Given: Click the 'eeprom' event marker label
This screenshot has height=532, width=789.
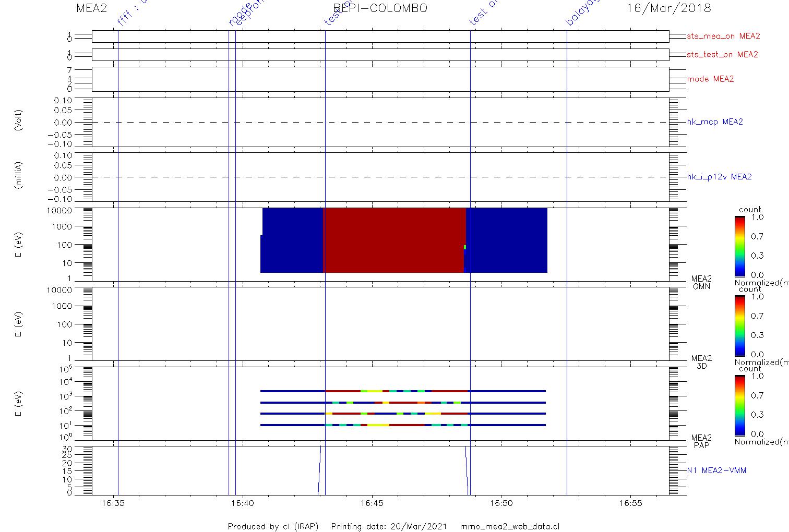Looking at the screenshot, I should (x=249, y=13).
